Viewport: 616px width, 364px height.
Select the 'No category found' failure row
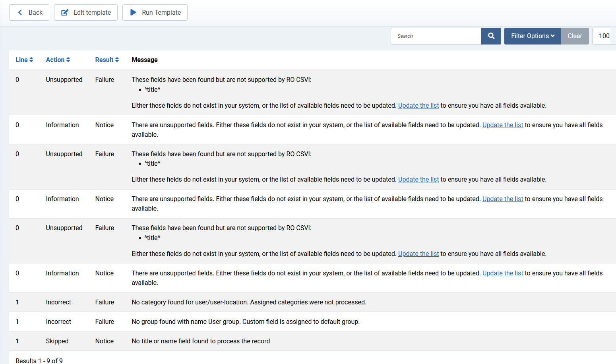(x=249, y=302)
